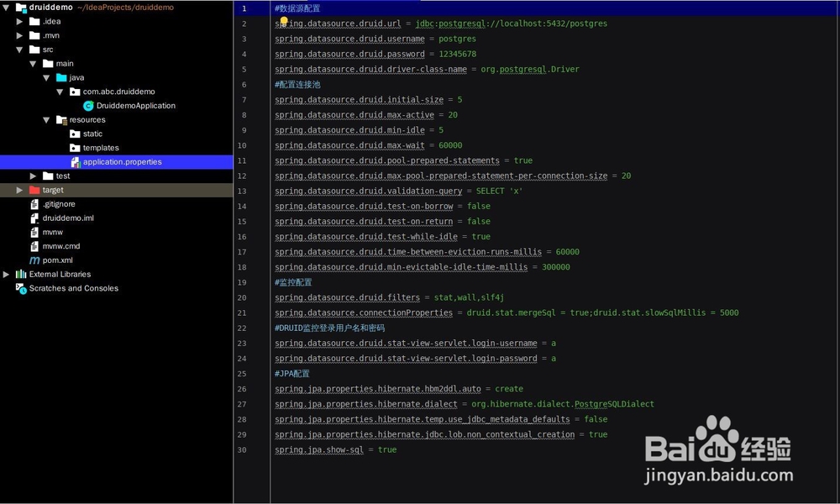
Task: Collapse the druiddemo project root arrow
Action: [x=6, y=8]
